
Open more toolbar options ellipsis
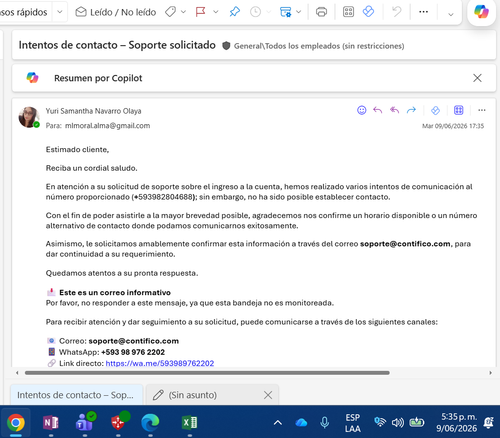(x=423, y=12)
